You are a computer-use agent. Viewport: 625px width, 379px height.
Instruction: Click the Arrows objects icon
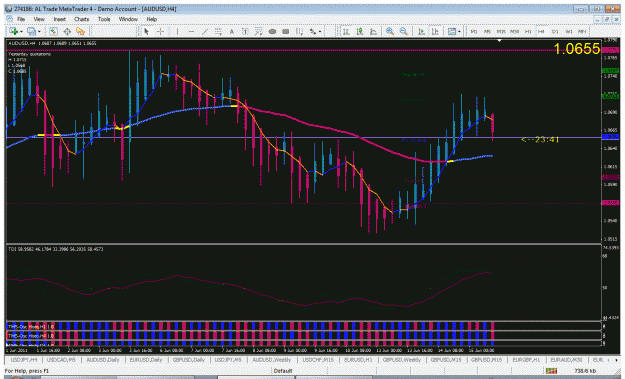coord(313,31)
